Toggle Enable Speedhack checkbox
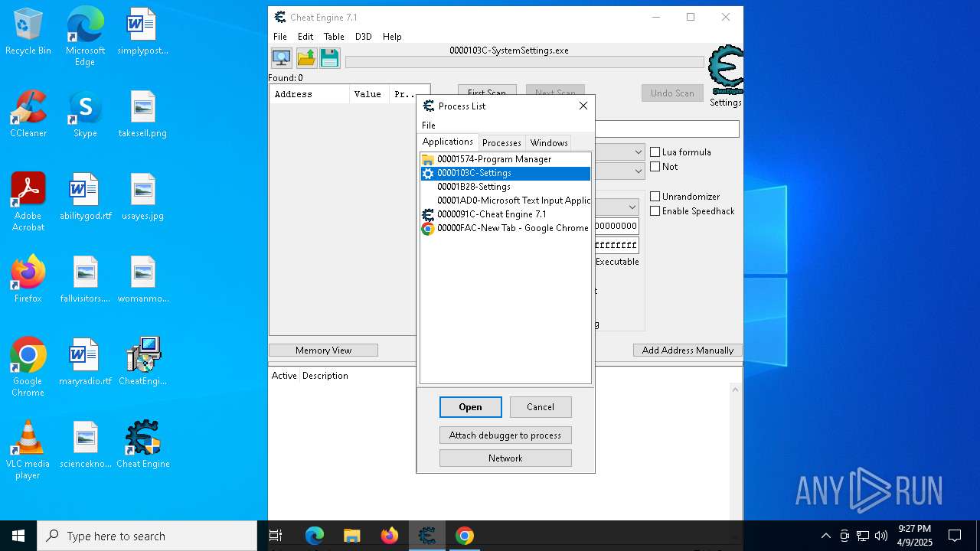 [655, 211]
